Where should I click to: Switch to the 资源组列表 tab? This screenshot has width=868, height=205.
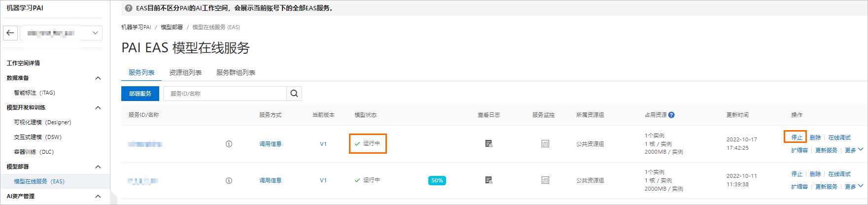(x=185, y=72)
